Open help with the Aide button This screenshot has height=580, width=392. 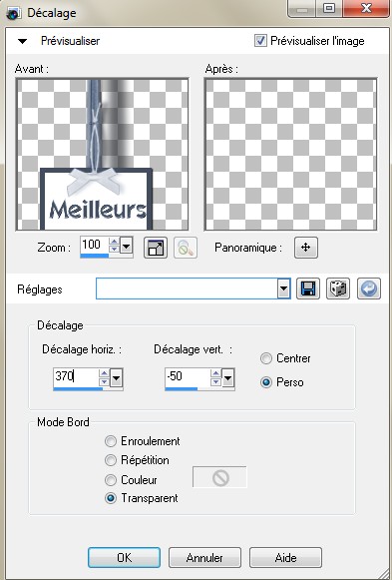[x=285, y=557]
